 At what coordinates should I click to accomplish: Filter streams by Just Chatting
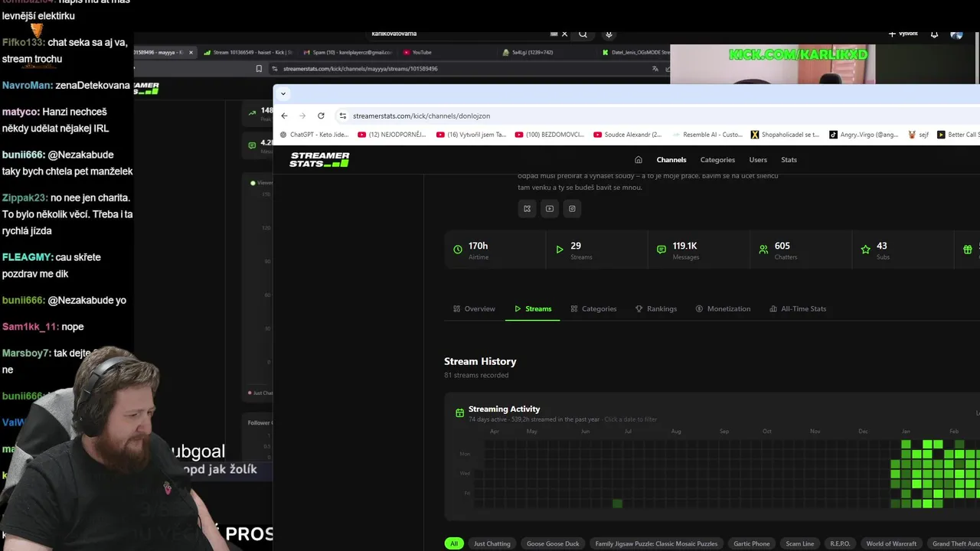coord(492,543)
